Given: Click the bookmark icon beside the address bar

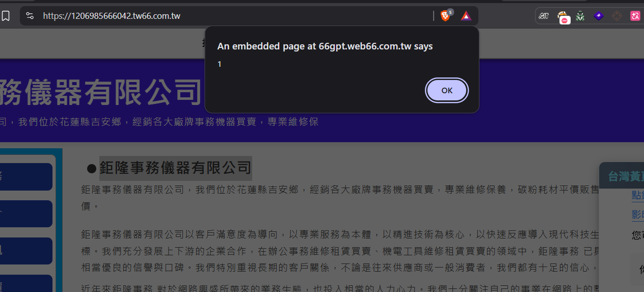Looking at the screenshot, I should (6, 16).
